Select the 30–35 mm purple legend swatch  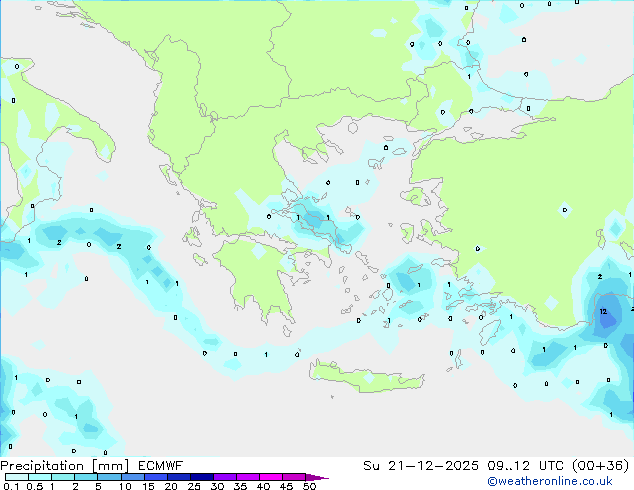pos(224,477)
